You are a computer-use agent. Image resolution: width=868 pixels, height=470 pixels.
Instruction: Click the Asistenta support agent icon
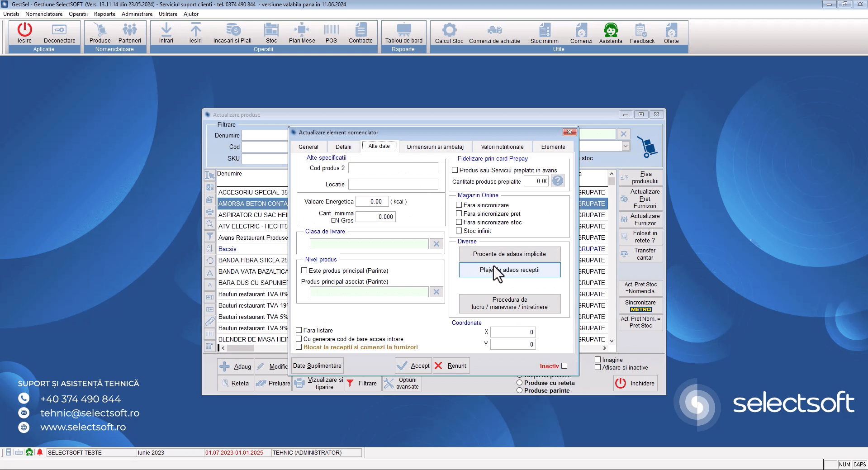pos(611,30)
